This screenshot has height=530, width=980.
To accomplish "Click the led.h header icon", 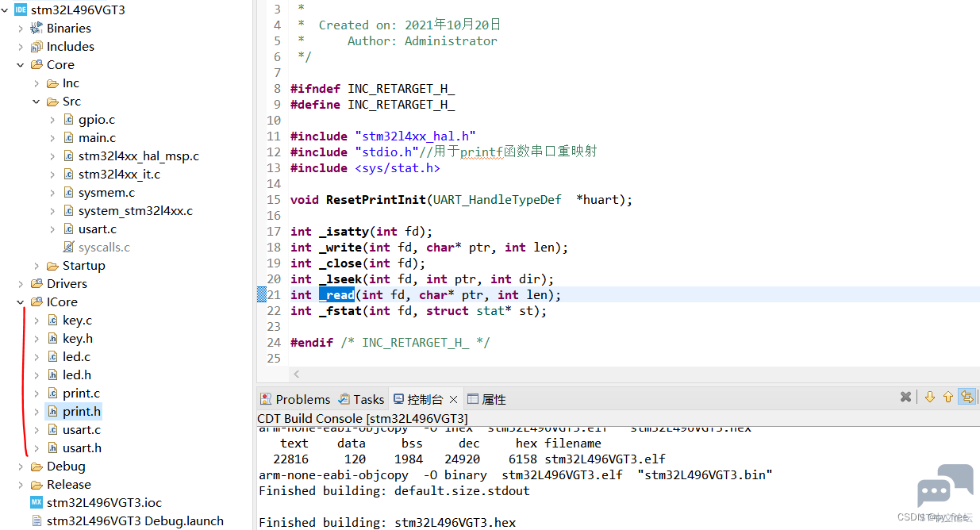I will click(x=53, y=375).
